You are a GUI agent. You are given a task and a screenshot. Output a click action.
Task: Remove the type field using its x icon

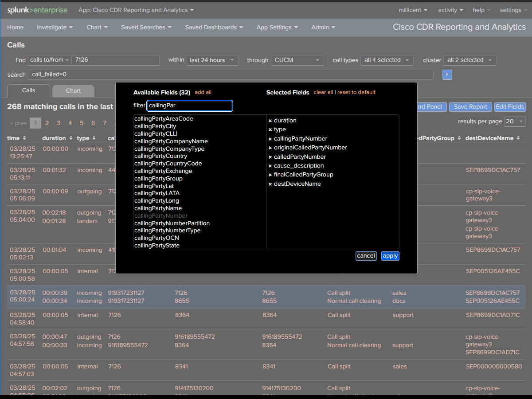point(270,129)
